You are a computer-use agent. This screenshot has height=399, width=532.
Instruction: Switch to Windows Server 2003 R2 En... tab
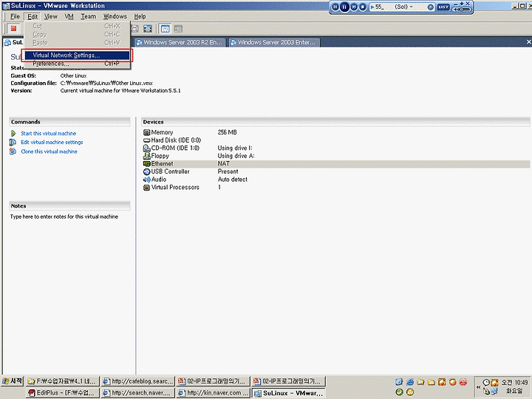coord(180,42)
